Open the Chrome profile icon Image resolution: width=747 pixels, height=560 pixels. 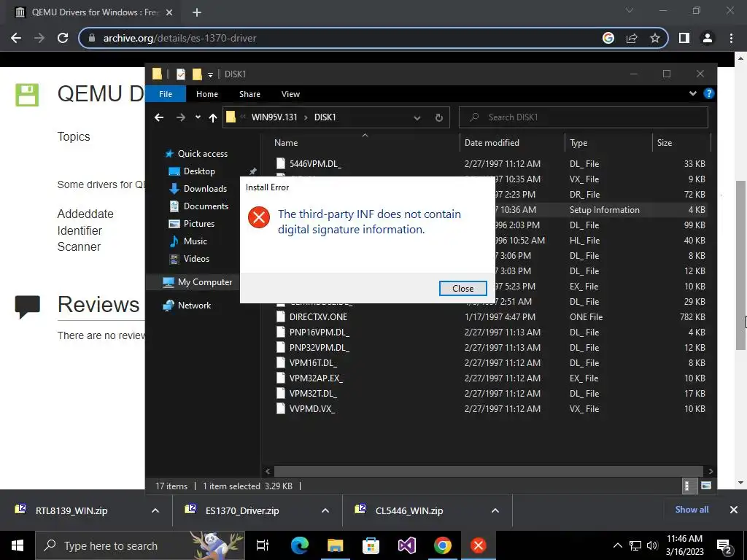(x=708, y=38)
